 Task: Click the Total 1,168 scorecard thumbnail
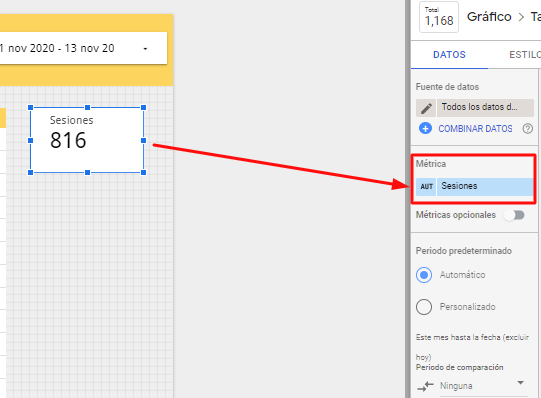click(439, 17)
